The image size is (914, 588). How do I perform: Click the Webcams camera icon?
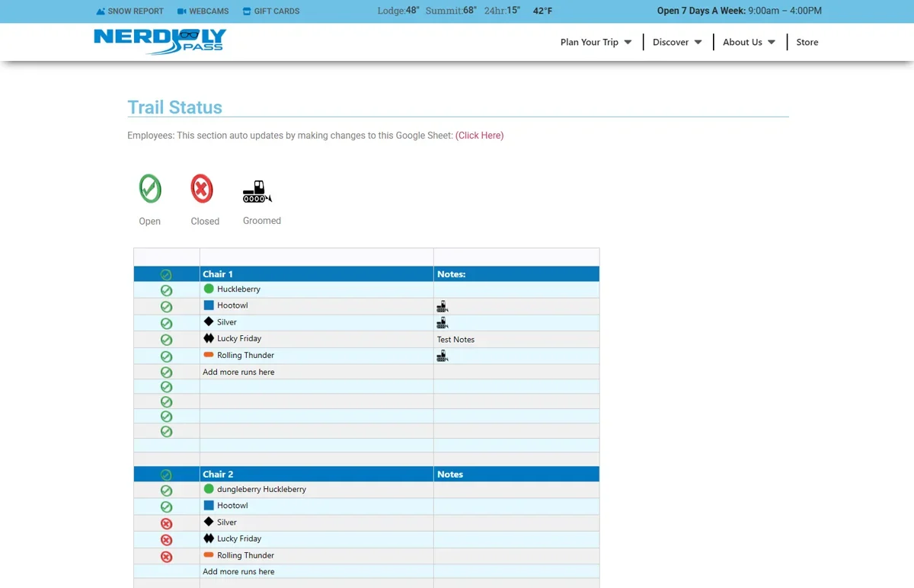[x=182, y=11]
